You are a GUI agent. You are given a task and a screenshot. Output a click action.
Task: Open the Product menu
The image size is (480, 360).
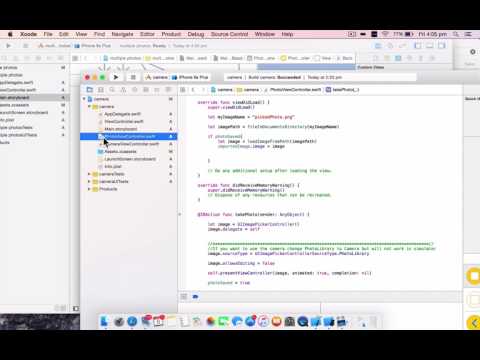coord(171,34)
